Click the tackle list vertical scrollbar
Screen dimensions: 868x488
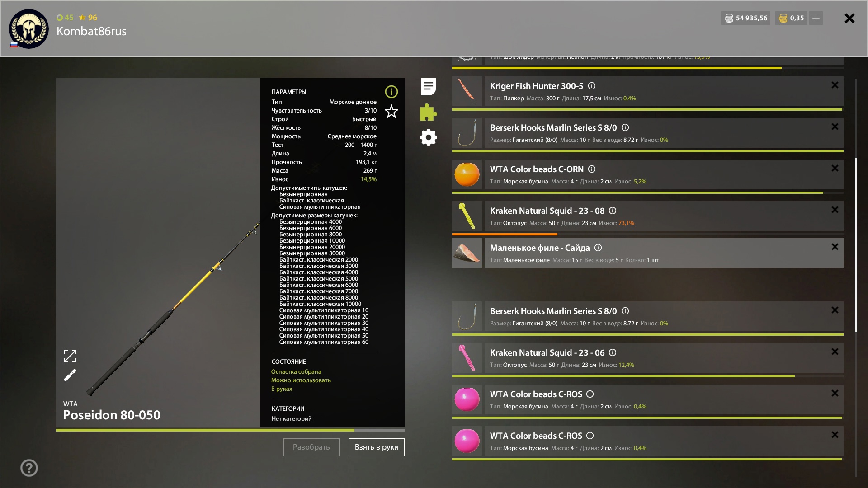856,244
